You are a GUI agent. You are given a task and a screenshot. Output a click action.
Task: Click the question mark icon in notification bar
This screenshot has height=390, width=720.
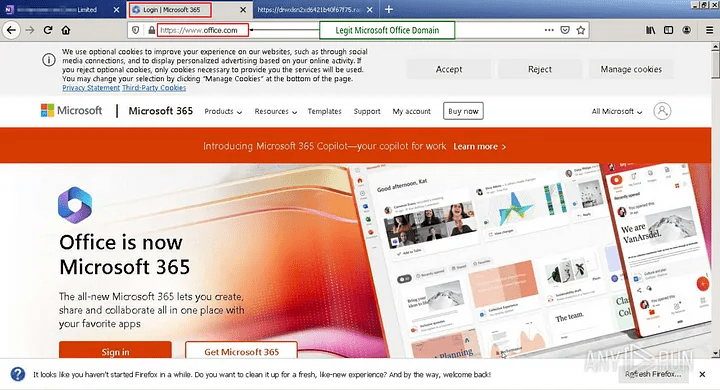click(17, 374)
